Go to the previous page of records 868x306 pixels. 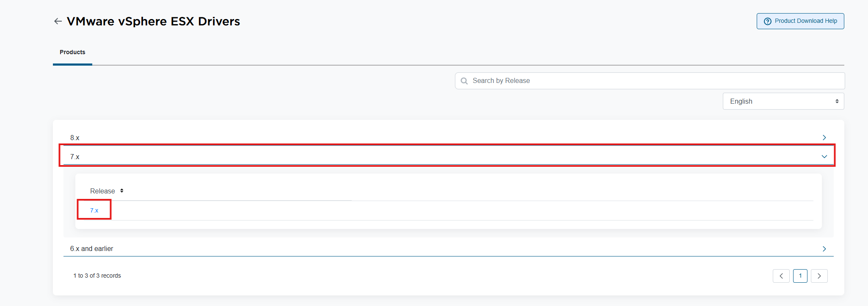tap(781, 276)
